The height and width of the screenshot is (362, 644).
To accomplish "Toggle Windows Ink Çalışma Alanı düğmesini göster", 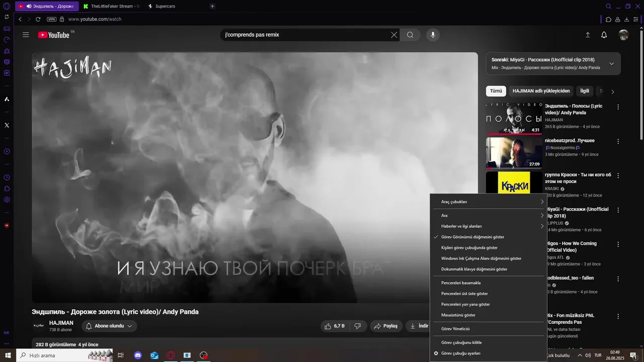I will pos(488,258).
